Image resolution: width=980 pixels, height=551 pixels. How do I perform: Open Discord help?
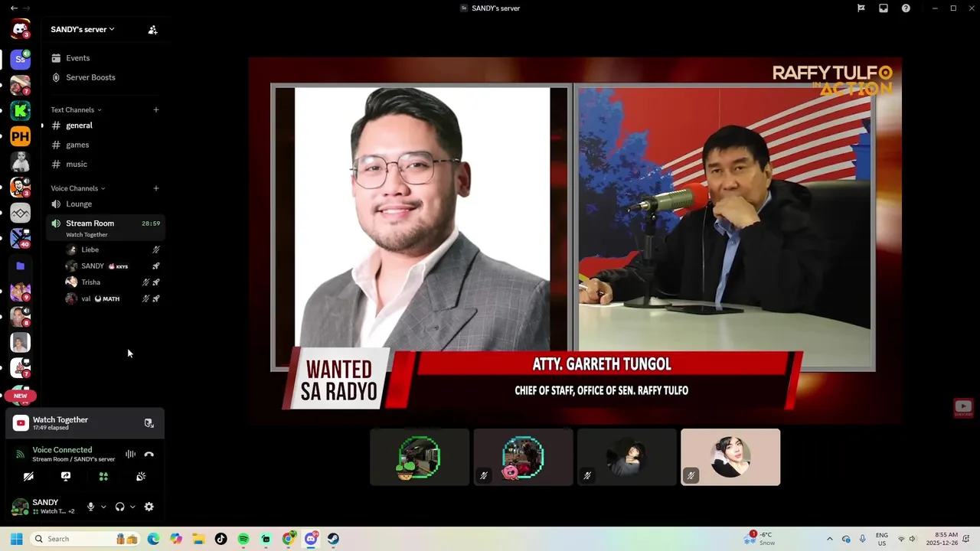pos(906,8)
